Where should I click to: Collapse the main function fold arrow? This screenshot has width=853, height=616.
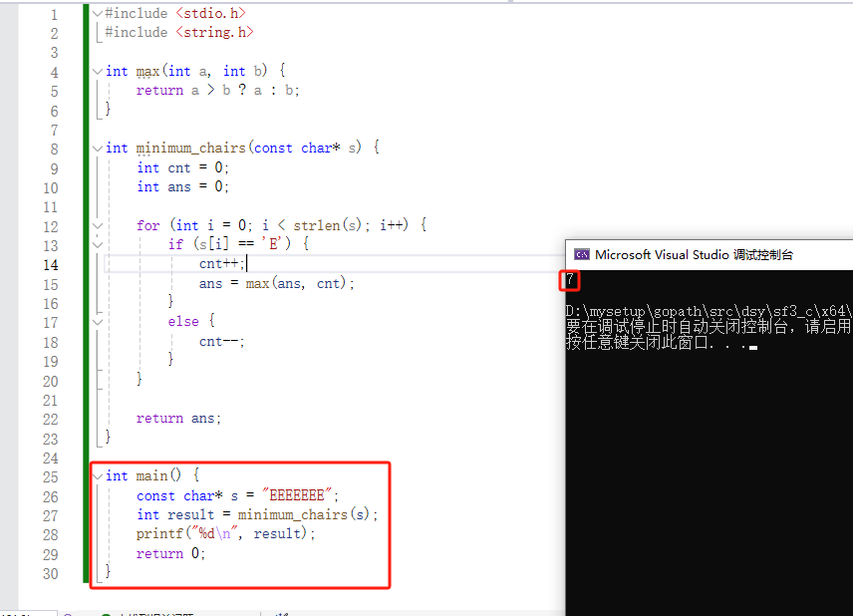[98, 476]
